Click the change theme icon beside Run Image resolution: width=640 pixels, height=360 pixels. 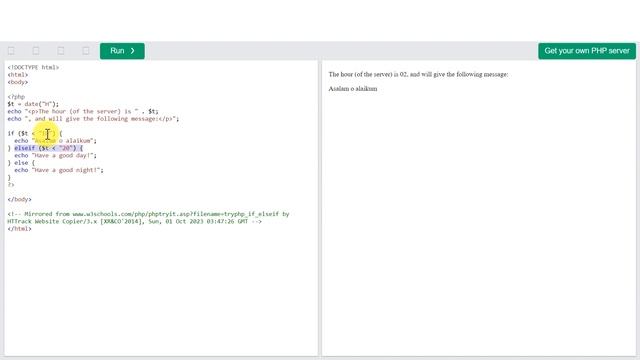click(86, 51)
